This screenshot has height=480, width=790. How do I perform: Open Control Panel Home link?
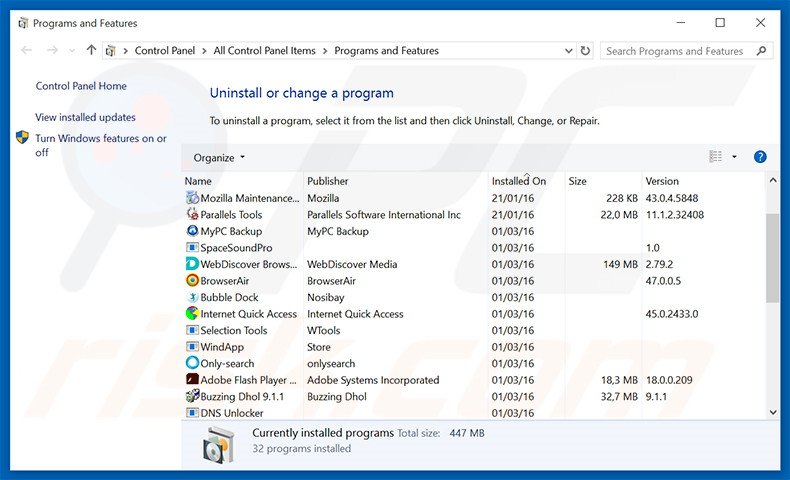[x=81, y=86]
